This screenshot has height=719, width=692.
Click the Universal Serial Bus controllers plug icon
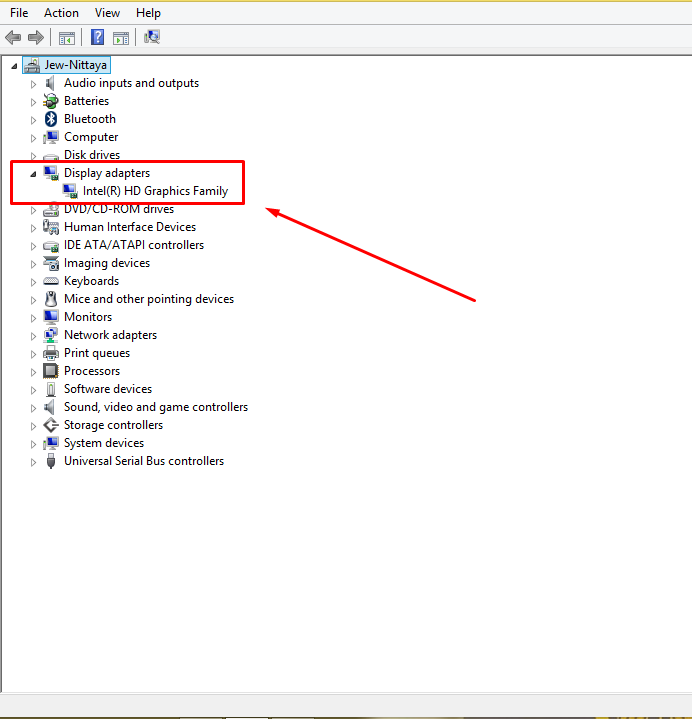click(x=51, y=461)
